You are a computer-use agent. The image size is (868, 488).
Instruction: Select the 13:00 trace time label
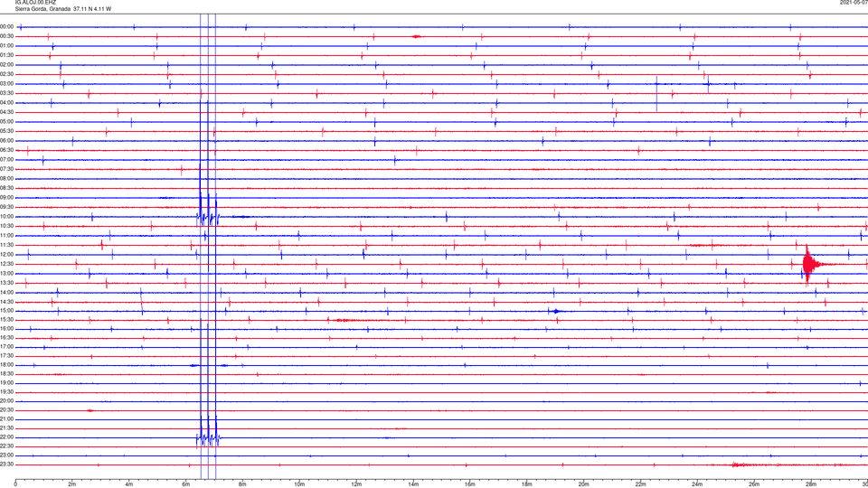pos(7,273)
